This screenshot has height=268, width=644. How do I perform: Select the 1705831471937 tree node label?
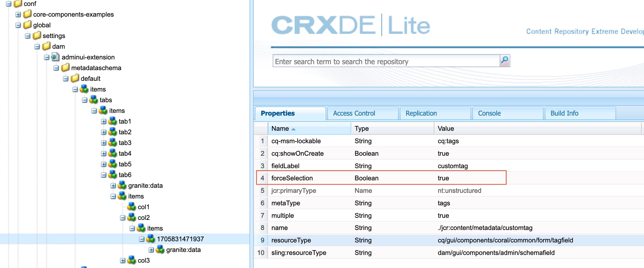click(180, 239)
